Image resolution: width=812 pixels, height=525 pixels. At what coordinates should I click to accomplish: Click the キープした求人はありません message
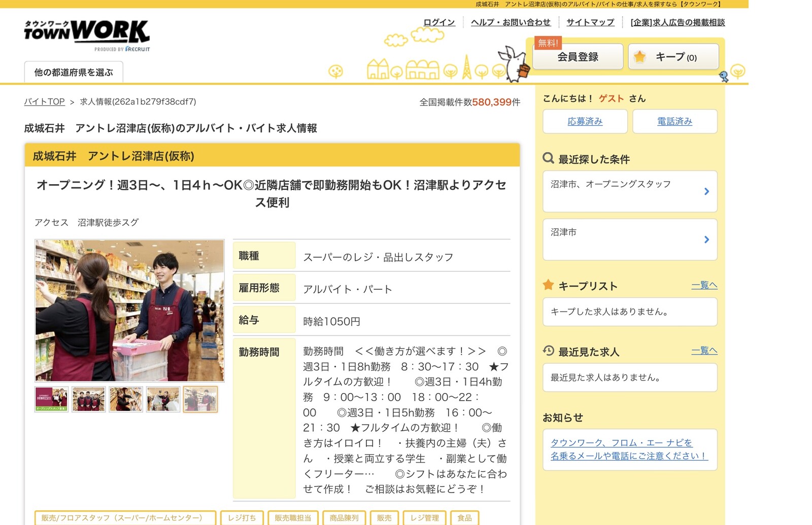[x=610, y=311]
